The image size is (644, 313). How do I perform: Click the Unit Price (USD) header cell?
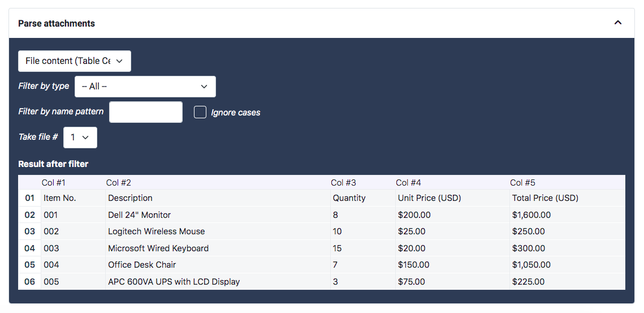(x=430, y=198)
